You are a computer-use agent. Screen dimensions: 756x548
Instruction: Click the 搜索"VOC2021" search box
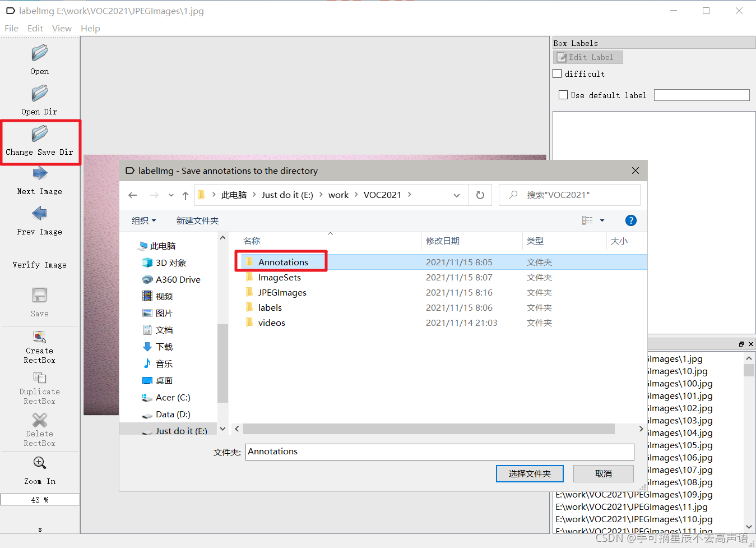[569, 195]
